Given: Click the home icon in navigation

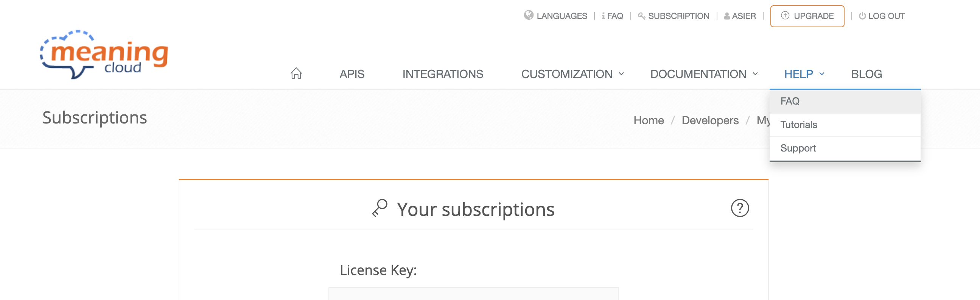Looking at the screenshot, I should pos(296,73).
